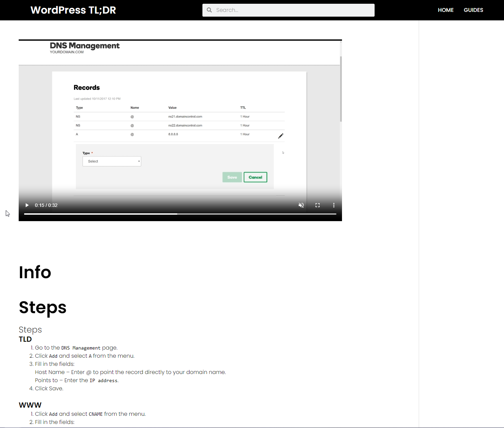
Task: Click the magnifier icon in search box
Action: coord(210,10)
